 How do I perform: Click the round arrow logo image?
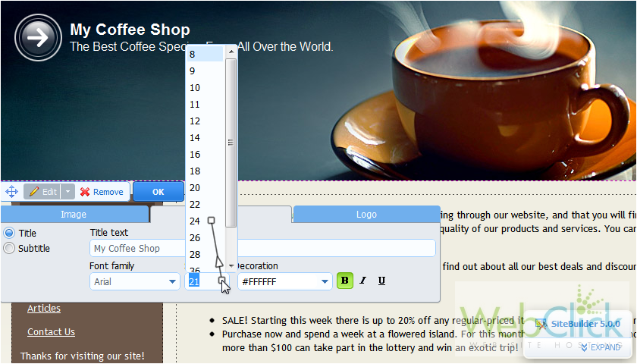point(38,38)
